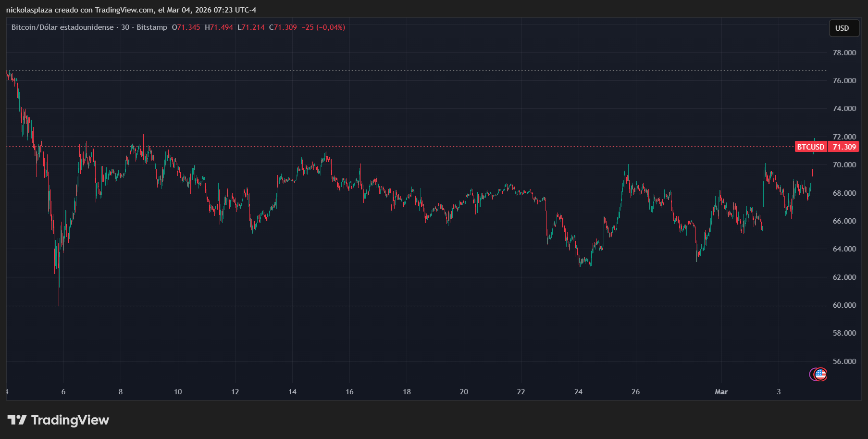Click the open value O71.345 in legend
The image size is (868, 439).
pyautogui.click(x=186, y=27)
